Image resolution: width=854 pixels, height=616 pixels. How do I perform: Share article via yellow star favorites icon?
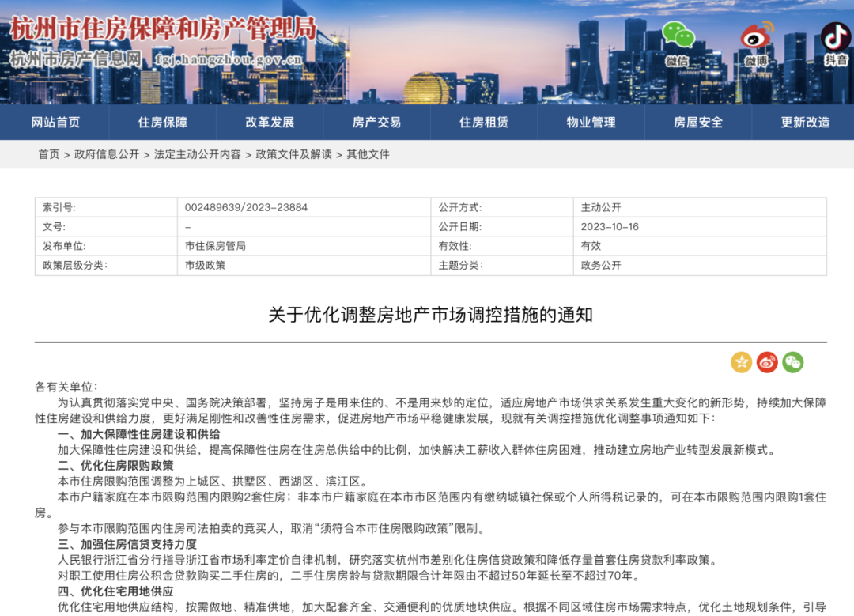coord(741,362)
